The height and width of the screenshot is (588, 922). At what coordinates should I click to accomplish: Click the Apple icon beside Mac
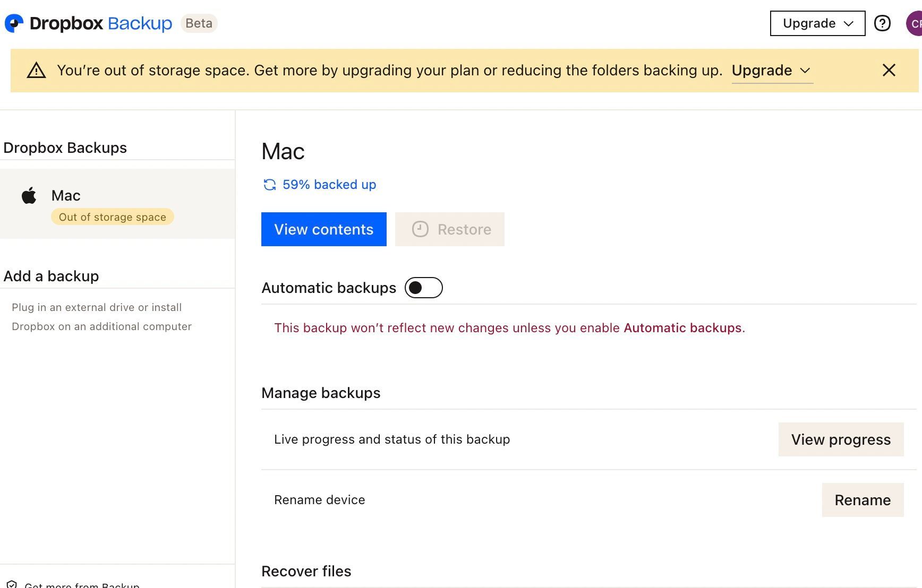tap(29, 195)
